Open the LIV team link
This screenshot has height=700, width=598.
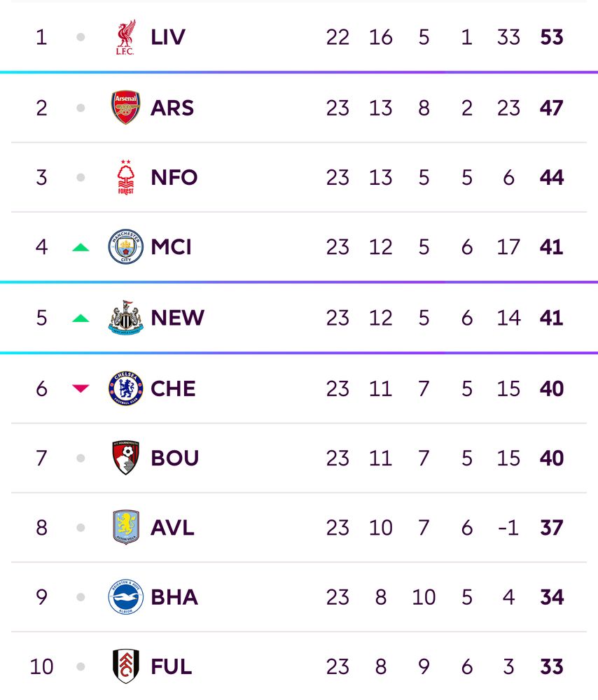click(168, 37)
